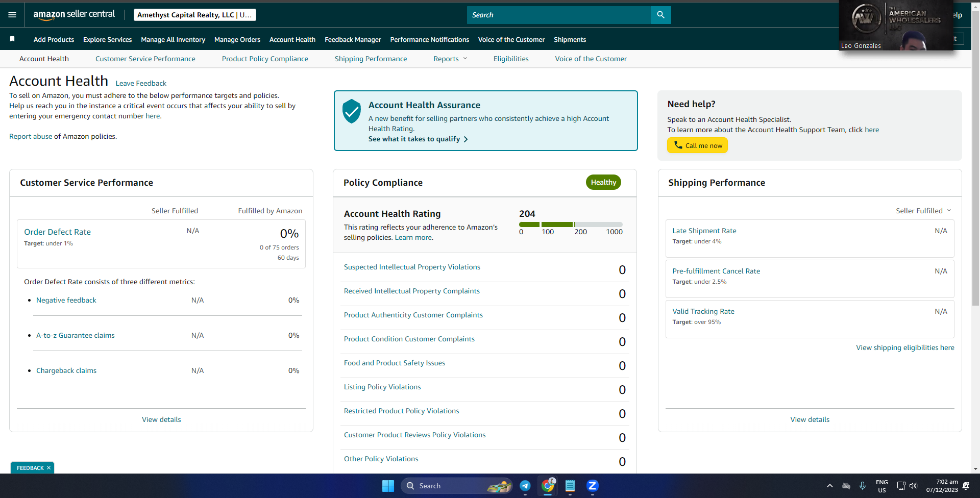The image size is (980, 498).
Task: Open Food and Product Safety Issues
Action: click(x=395, y=363)
